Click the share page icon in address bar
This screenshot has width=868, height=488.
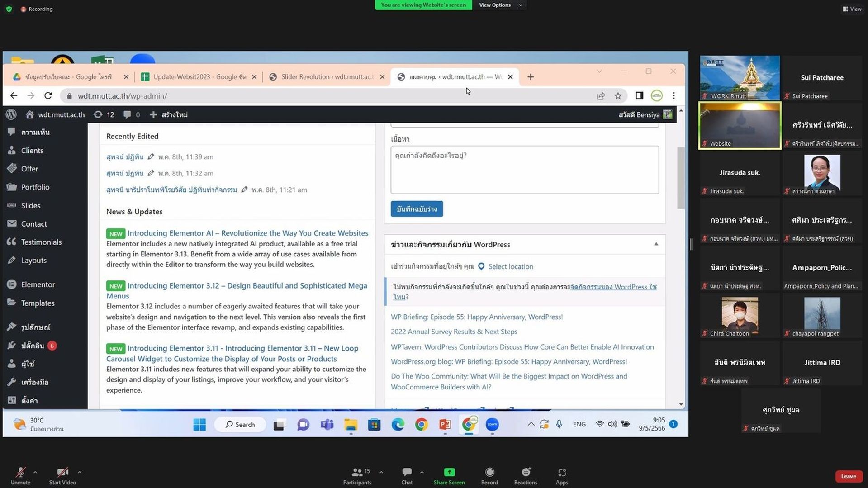click(x=601, y=95)
